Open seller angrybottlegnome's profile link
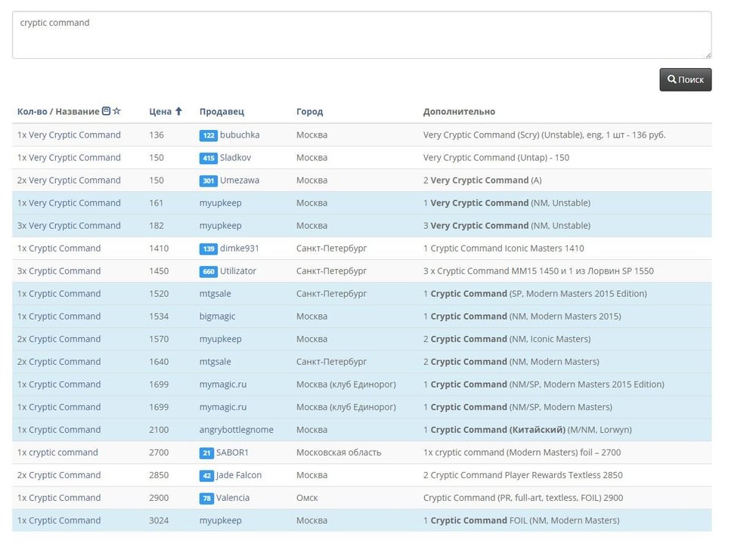The height and width of the screenshot is (556, 756). point(236,430)
